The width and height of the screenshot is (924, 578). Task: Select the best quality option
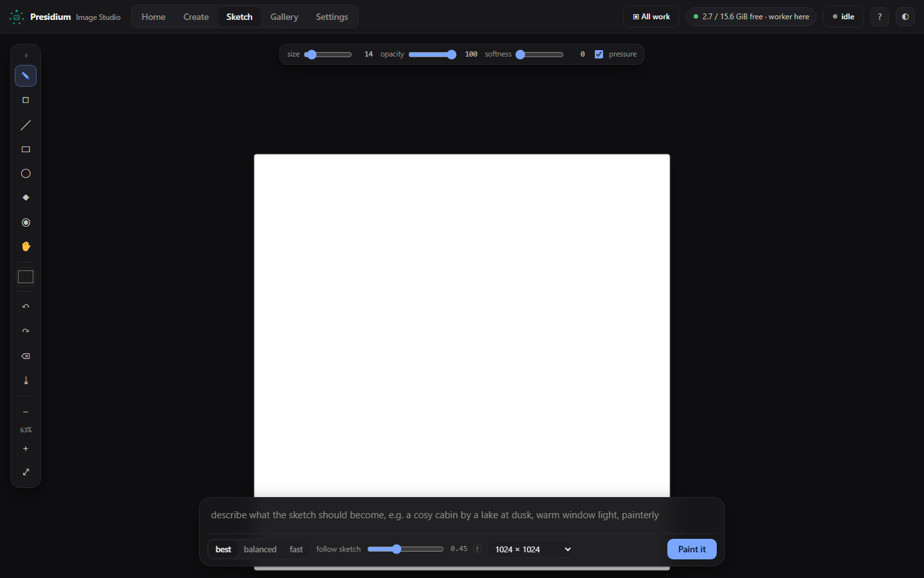tap(223, 549)
